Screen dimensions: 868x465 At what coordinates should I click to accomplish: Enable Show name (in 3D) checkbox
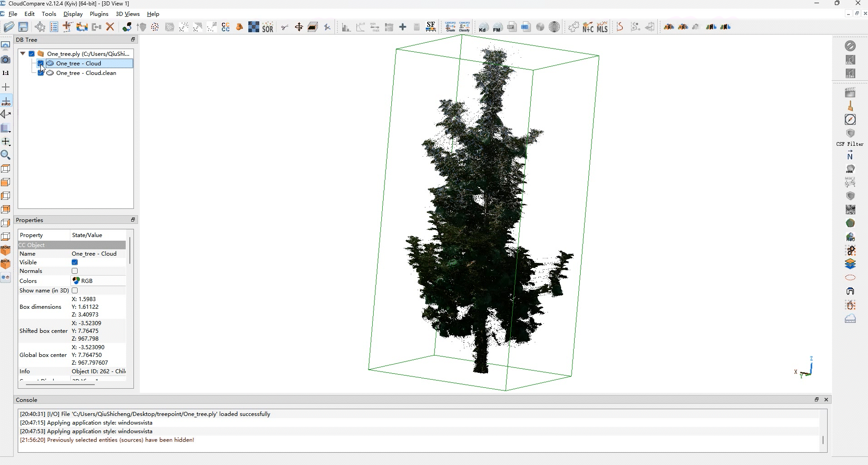(x=75, y=290)
